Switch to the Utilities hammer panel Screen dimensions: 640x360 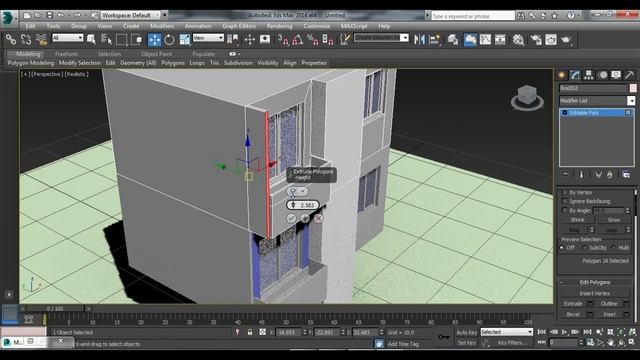629,75
